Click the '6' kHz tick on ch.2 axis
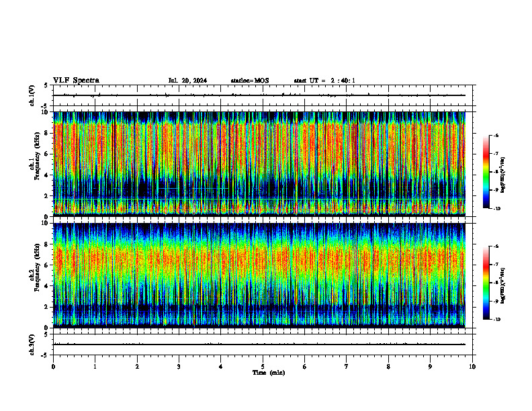The image size is (532, 411). [x=47, y=265]
